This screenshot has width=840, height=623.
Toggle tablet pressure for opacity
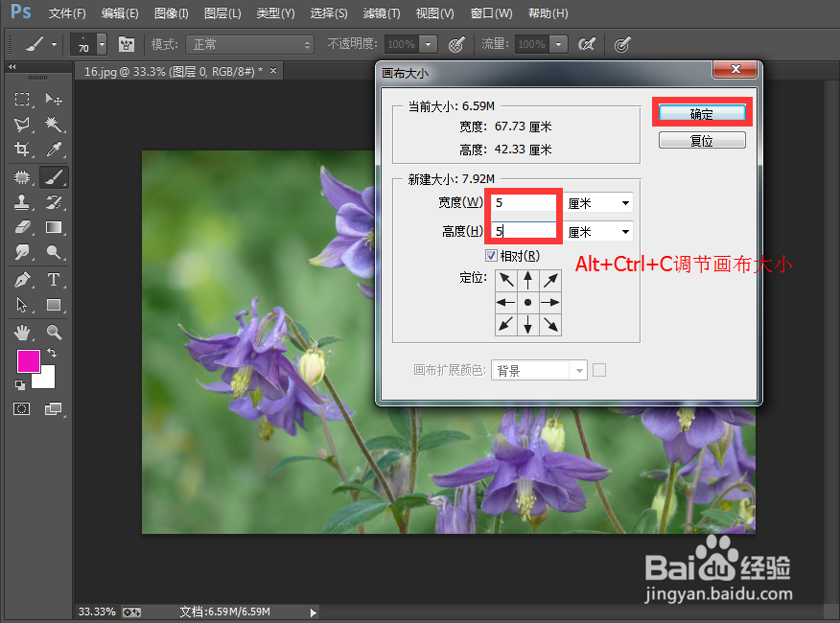pos(456,44)
